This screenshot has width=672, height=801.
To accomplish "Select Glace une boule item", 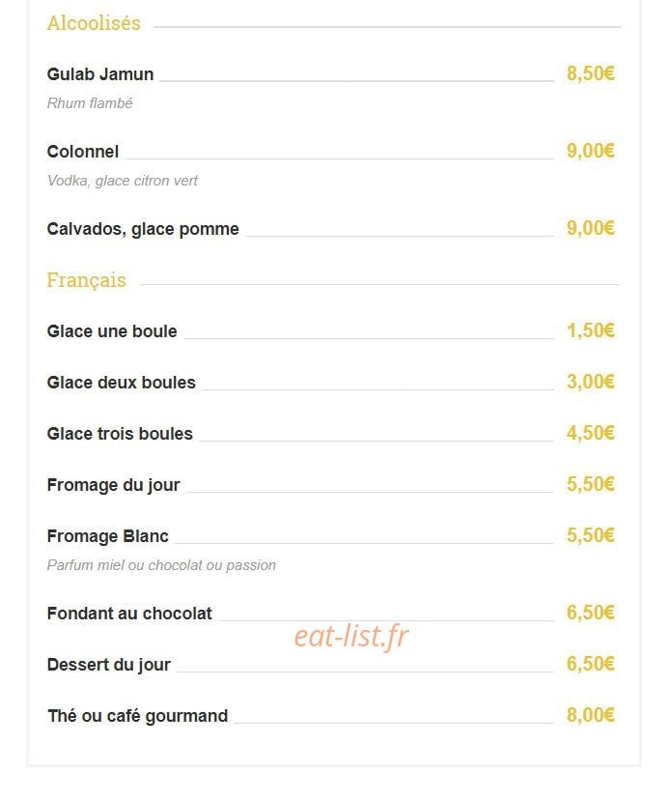I will tap(112, 331).
